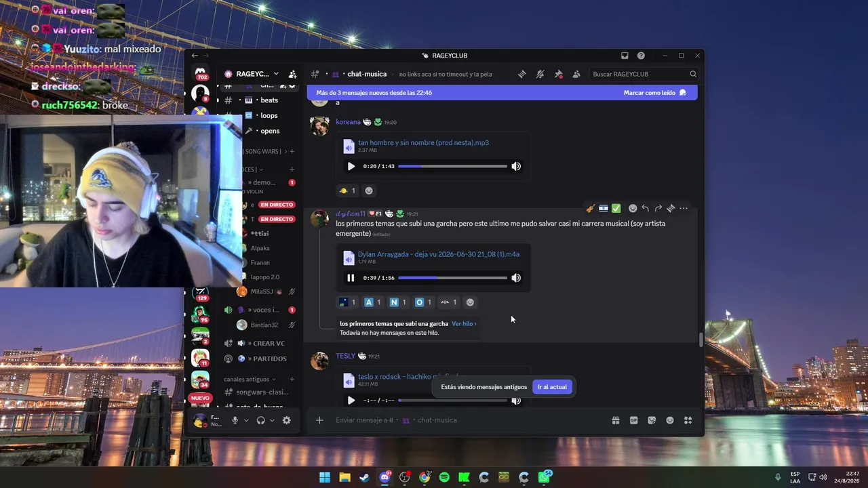
Task: Go back using title bar arrow
Action: (195, 56)
